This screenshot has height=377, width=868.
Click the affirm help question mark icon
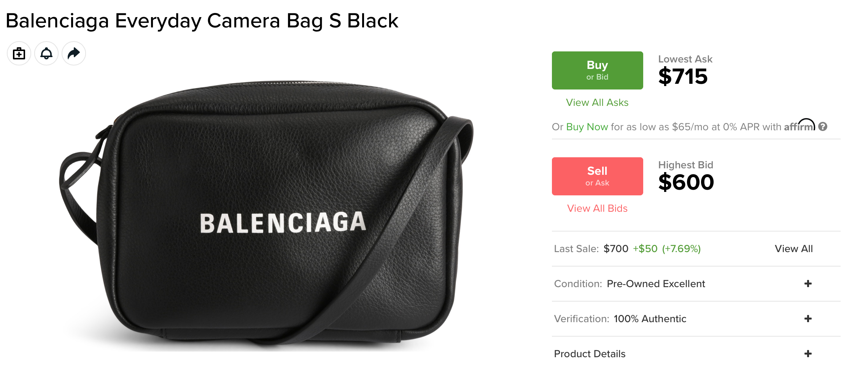tap(823, 126)
